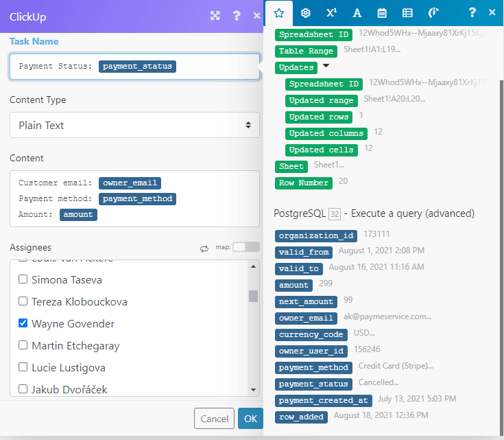Image resolution: width=504 pixels, height=440 pixels.
Task: Click the Cancel button
Action: [214, 419]
